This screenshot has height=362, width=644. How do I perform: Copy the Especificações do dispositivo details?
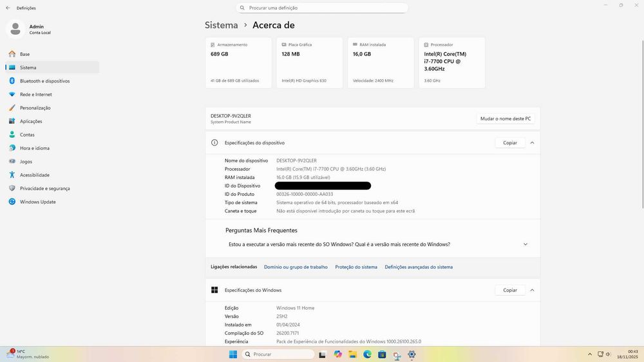[x=510, y=143]
